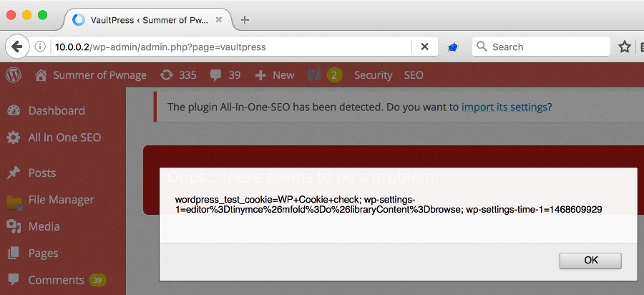Open the SEO admin bar menu
The image size is (644, 295).
click(x=414, y=75)
